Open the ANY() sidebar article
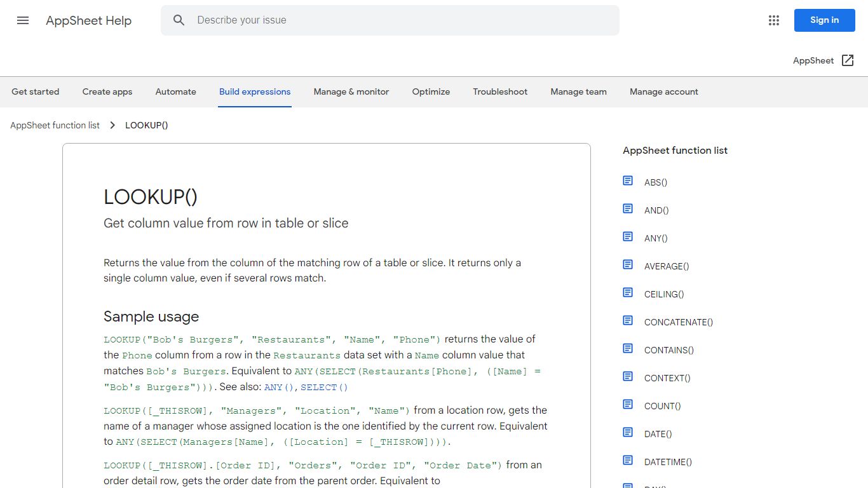 (656, 238)
